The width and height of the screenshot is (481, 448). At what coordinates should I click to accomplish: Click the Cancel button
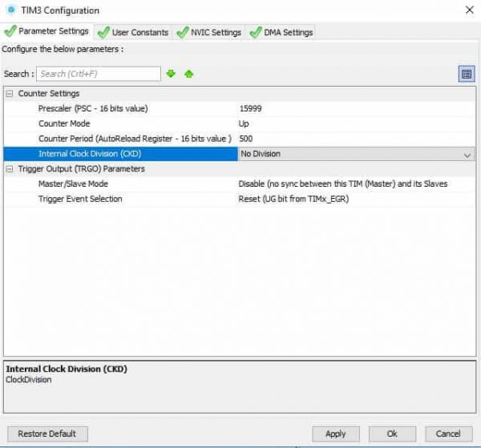click(448, 434)
